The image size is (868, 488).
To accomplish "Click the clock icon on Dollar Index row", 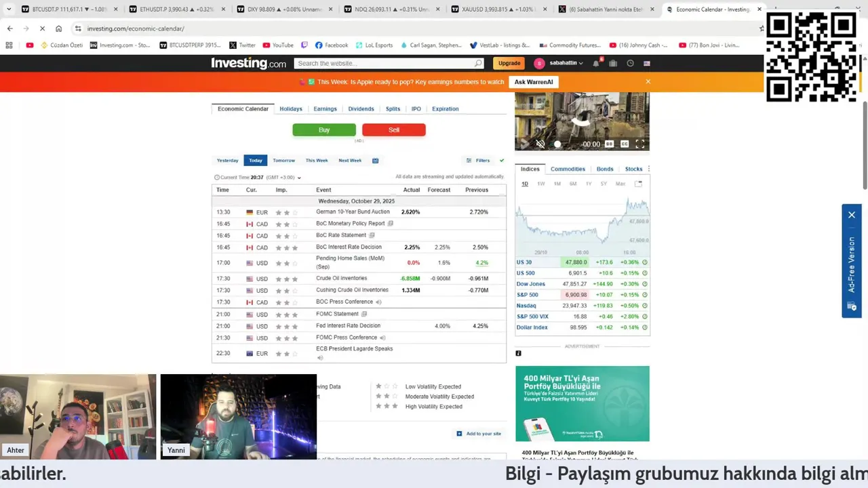I will [x=645, y=327].
